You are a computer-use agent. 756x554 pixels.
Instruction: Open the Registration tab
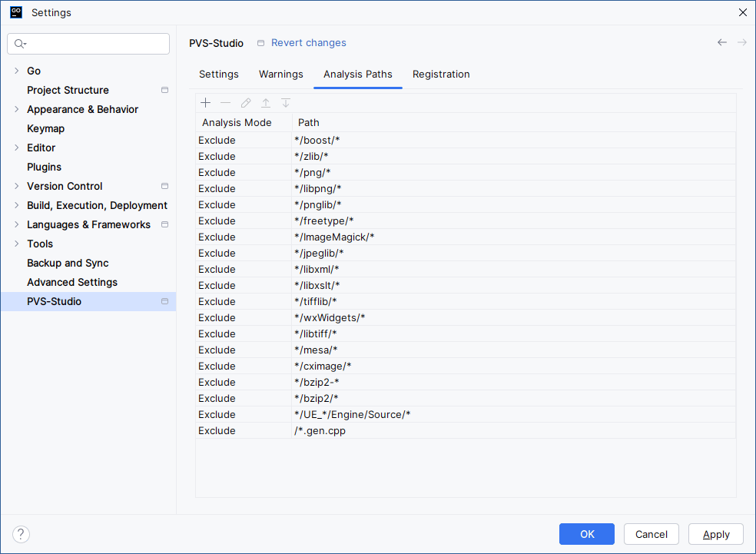point(441,74)
